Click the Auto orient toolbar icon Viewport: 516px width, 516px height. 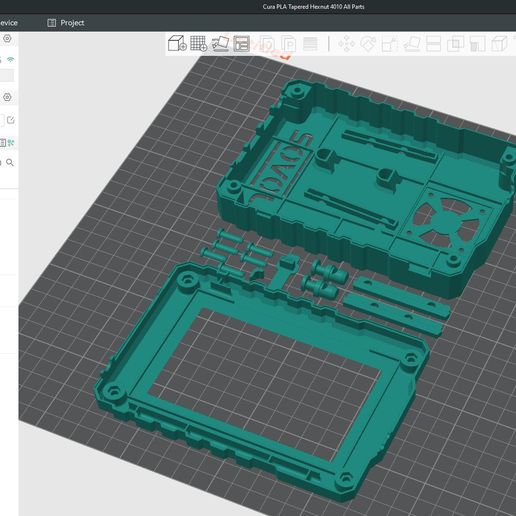220,44
